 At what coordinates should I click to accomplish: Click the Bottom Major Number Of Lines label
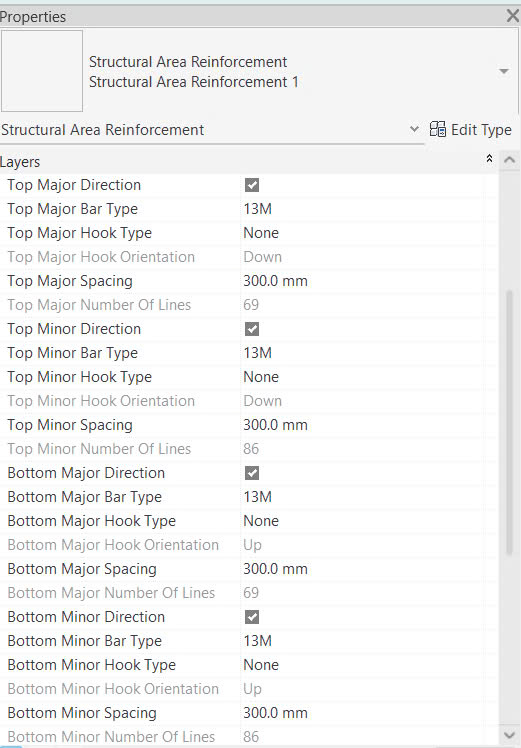pyautogui.click(x=111, y=593)
